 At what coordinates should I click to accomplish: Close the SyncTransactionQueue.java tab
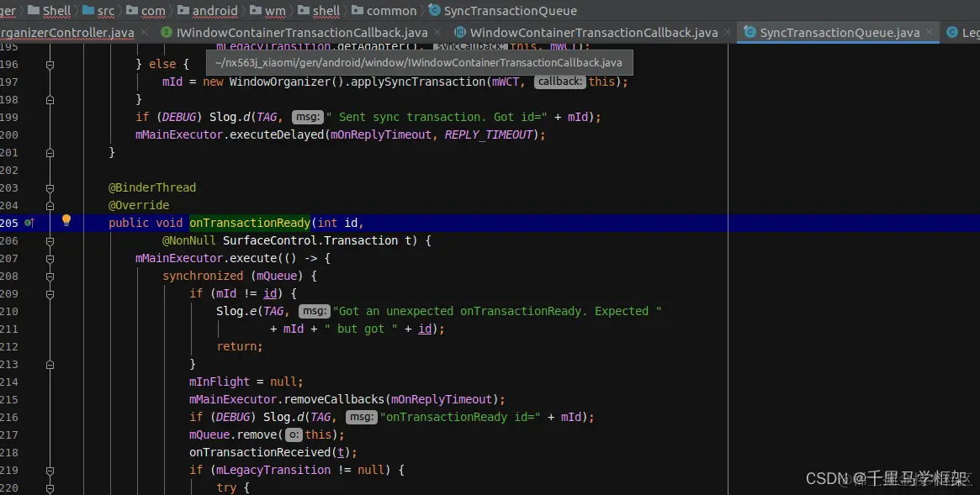930,31
